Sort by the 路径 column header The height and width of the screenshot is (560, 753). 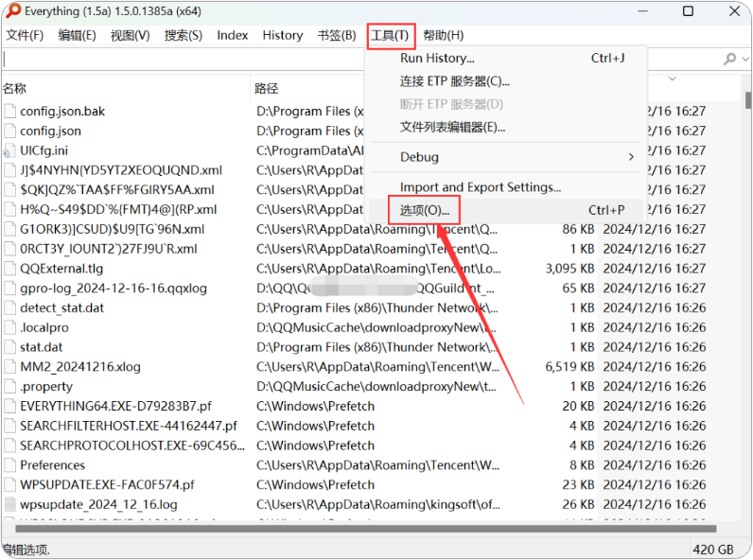point(307,88)
